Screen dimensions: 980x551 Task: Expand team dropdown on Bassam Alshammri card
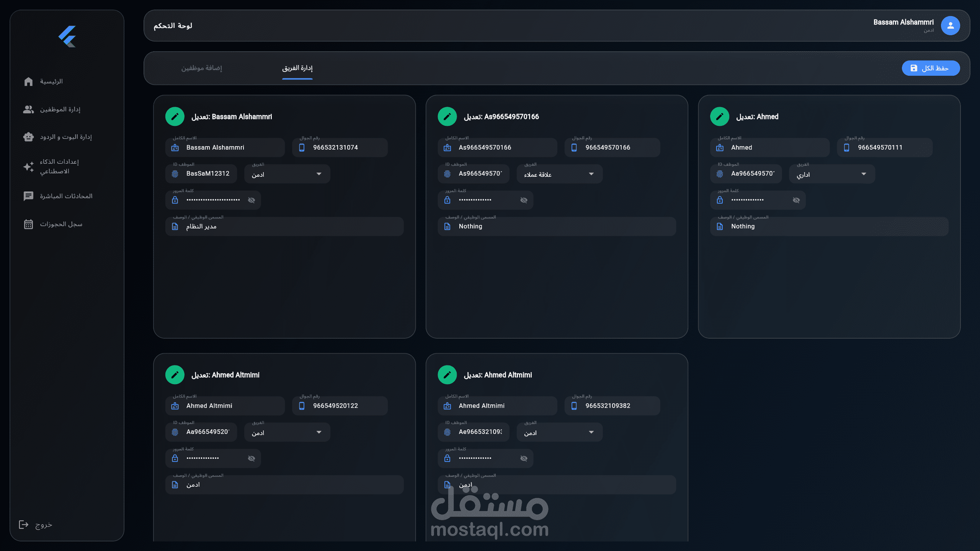click(x=318, y=174)
